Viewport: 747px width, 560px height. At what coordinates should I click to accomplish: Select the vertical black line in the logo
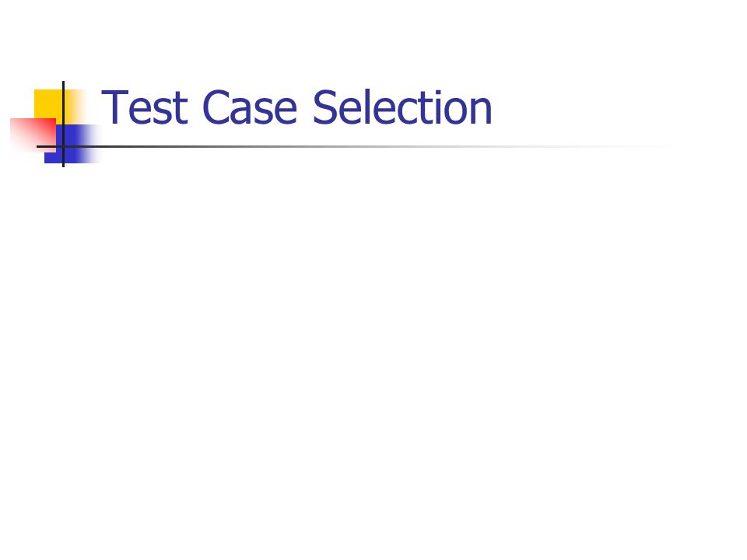point(63,124)
